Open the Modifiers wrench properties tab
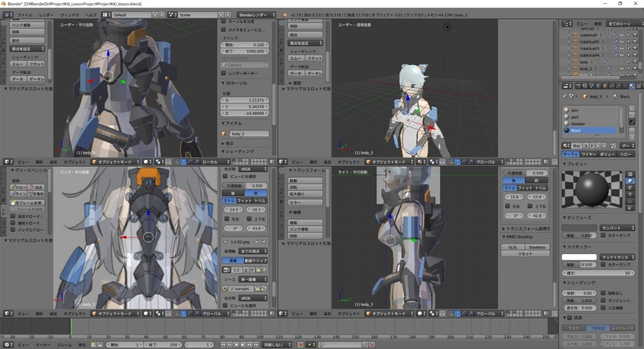Image resolution: width=644 pixels, height=349 pixels. [618, 86]
